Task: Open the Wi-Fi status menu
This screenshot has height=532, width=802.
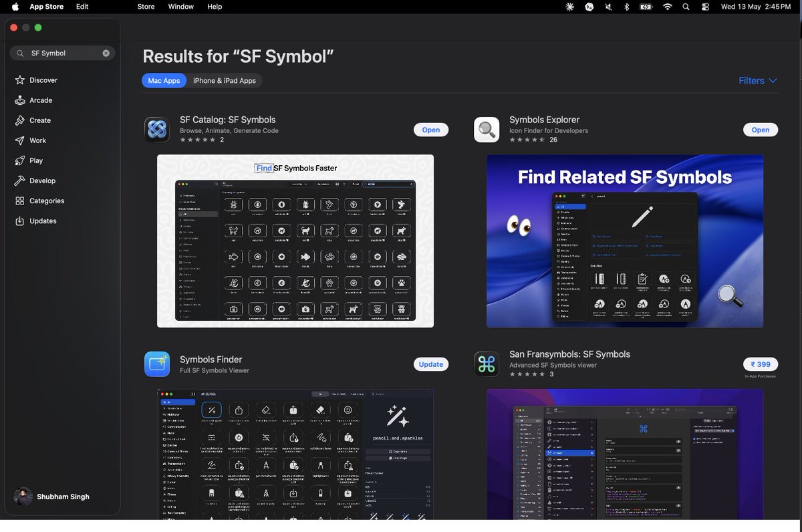Action: (667, 7)
